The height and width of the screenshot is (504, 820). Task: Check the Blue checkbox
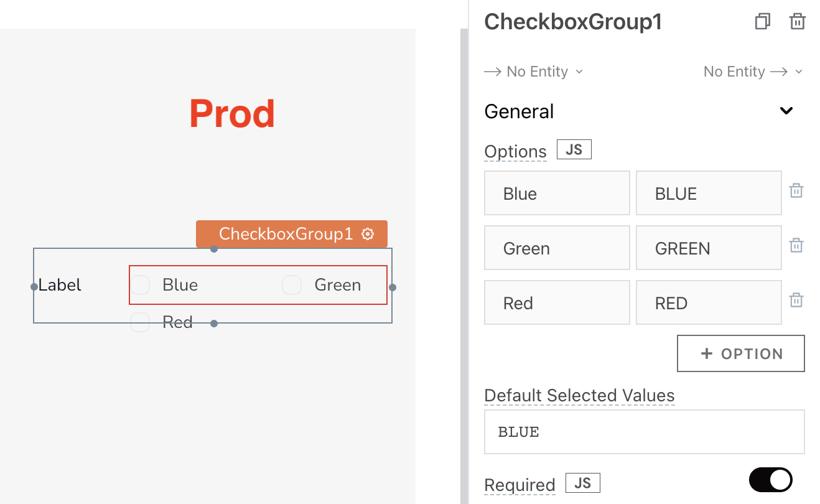tap(140, 285)
